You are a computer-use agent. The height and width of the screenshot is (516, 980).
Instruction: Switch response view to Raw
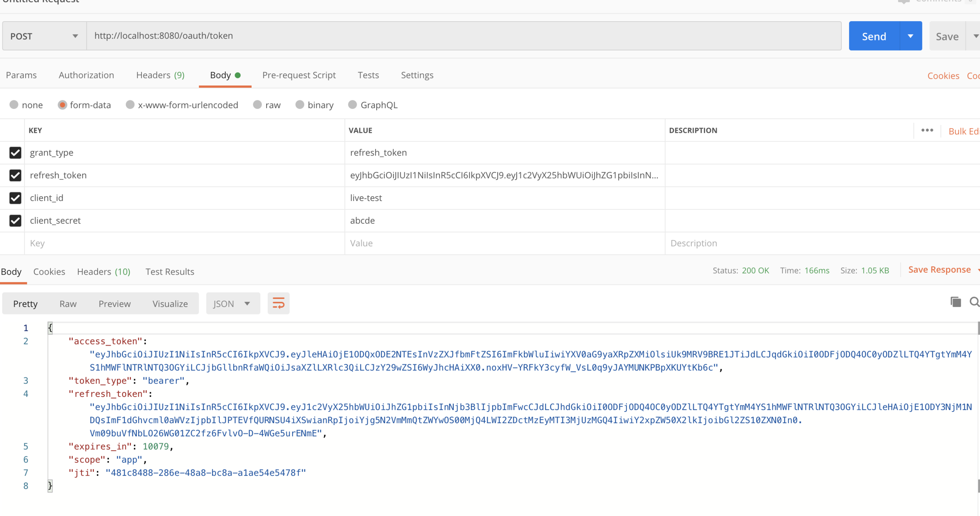coord(68,304)
